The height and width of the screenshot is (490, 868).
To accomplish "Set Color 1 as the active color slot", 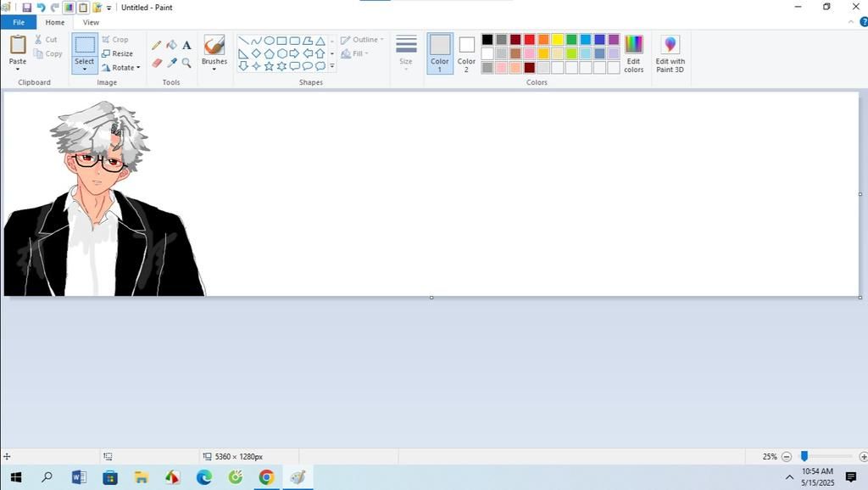I will pyautogui.click(x=440, y=53).
